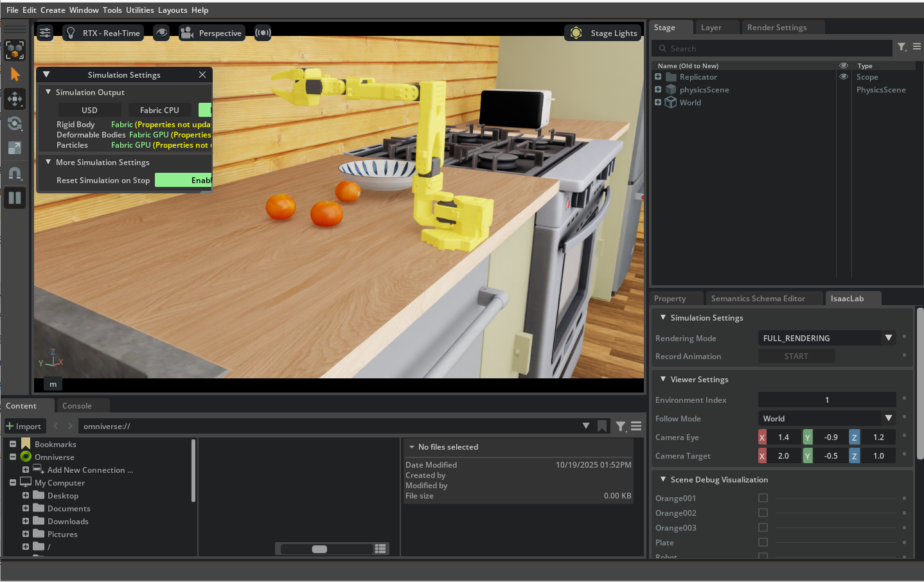Screen dimensions: 924x582
Task: Expand the Downloads folder
Action: [26, 521]
